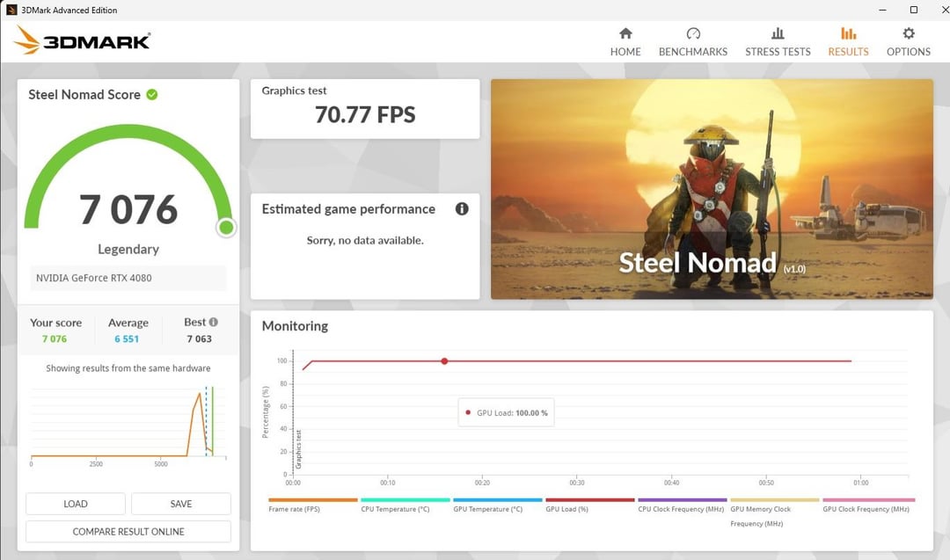Click the Stress Tests bar chart icon
Viewport: 950px width, 560px height.
[778, 33]
